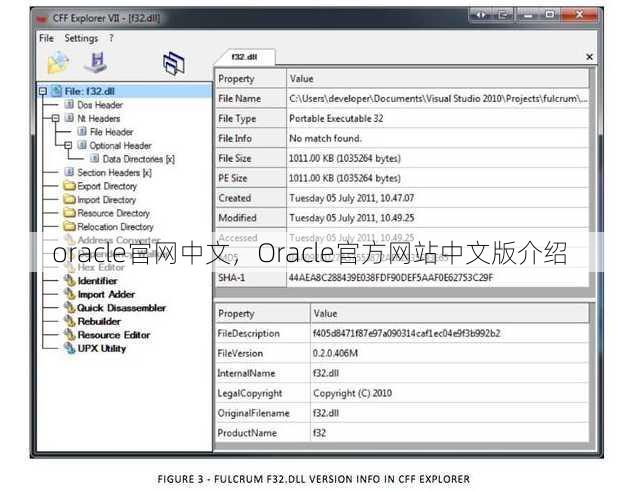Collapse the Nt Headers tree node
The image size is (617, 490).
click(x=55, y=118)
